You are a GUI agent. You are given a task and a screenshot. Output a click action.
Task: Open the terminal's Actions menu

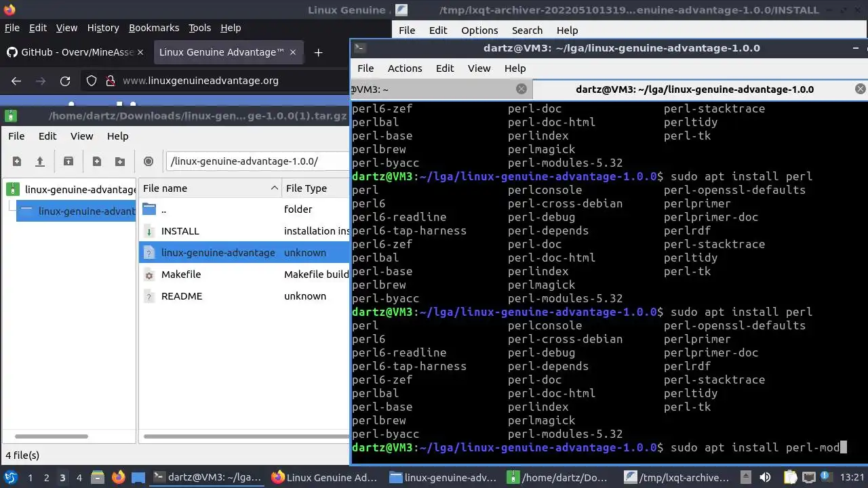pyautogui.click(x=405, y=68)
